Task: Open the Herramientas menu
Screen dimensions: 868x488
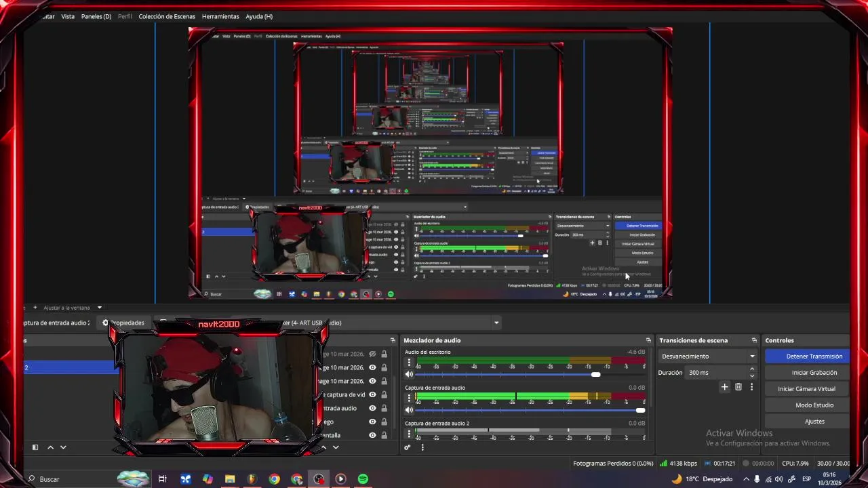Action: [220, 16]
